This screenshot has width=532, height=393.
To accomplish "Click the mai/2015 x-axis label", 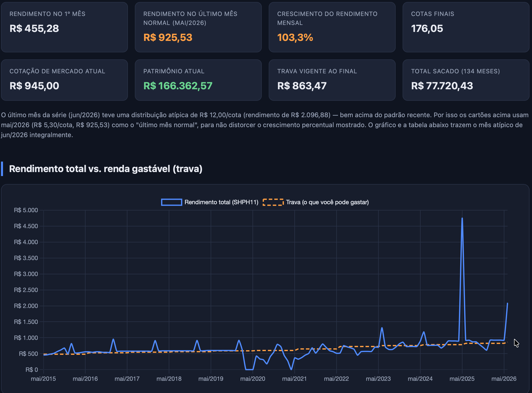I will pos(43,379).
